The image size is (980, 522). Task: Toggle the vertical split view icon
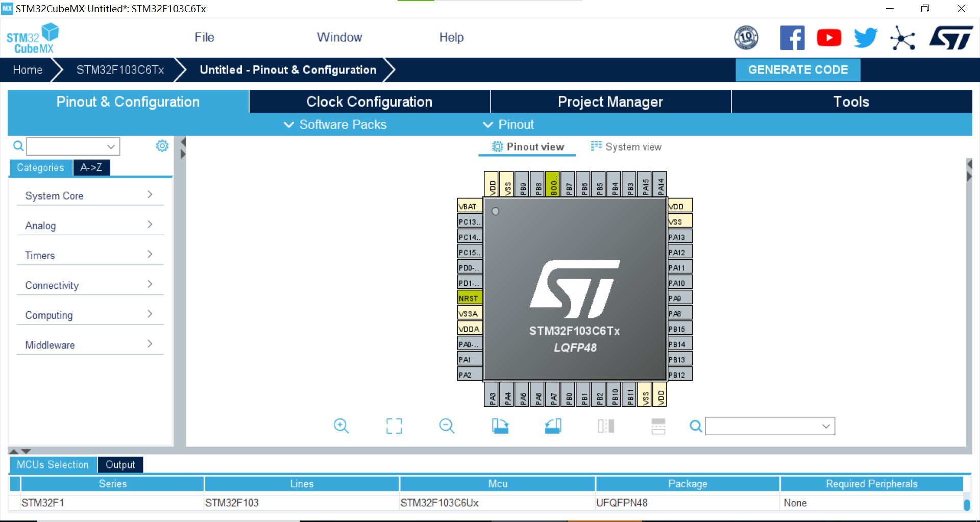click(x=606, y=426)
